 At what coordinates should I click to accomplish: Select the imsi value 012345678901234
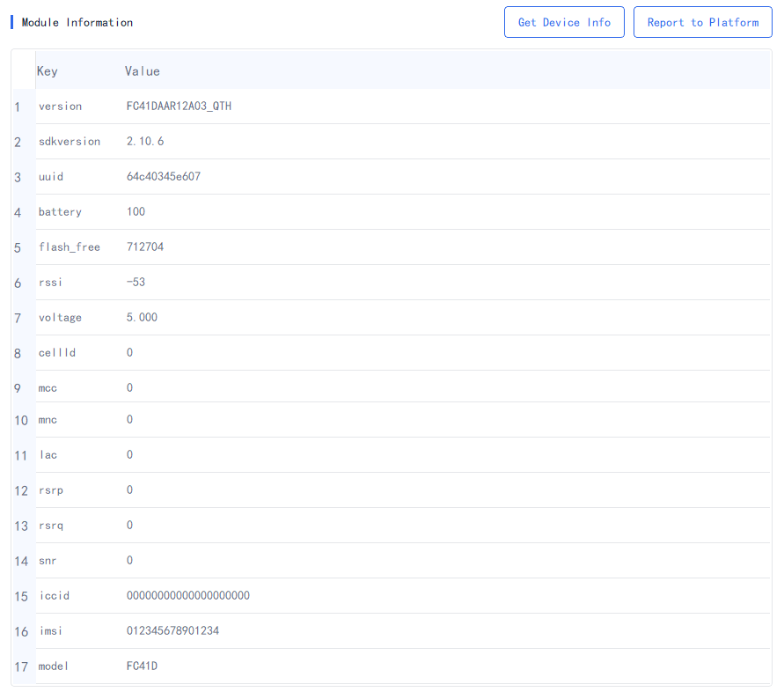pos(172,630)
